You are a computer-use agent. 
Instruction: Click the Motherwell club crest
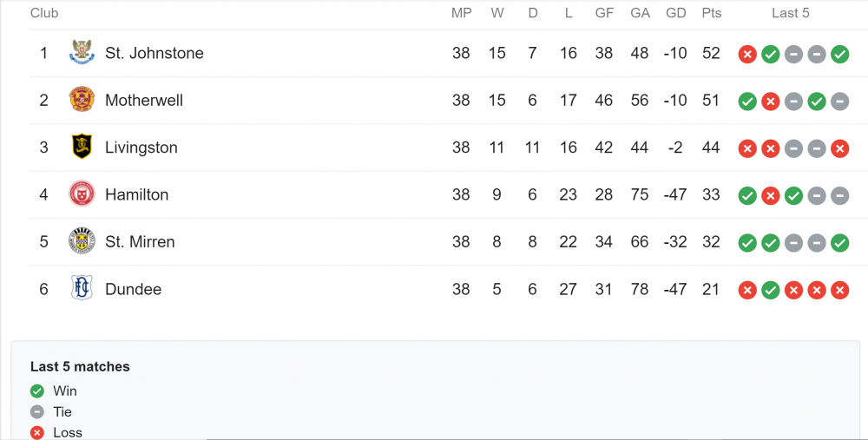coord(82,100)
